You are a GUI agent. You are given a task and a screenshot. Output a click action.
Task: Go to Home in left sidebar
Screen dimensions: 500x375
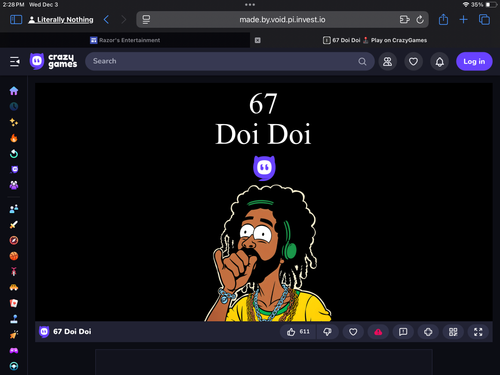pyautogui.click(x=14, y=91)
